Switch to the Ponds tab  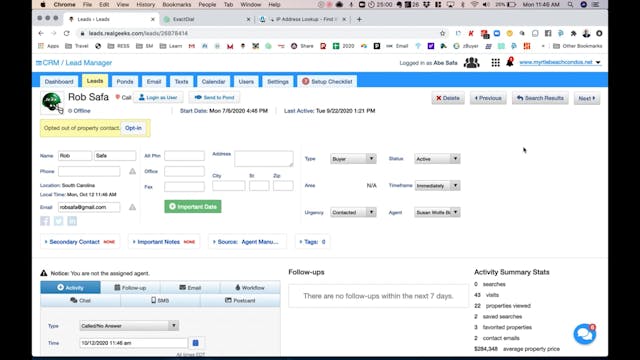click(125, 82)
